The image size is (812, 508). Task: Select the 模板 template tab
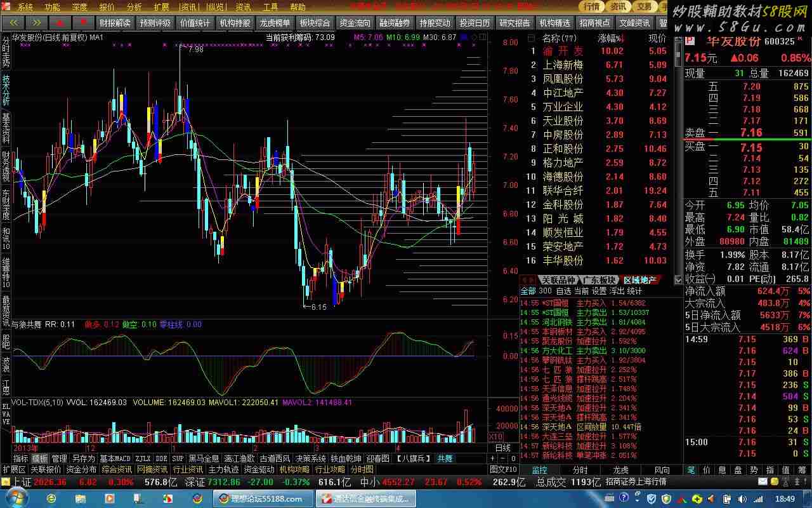pyautogui.click(x=40, y=458)
